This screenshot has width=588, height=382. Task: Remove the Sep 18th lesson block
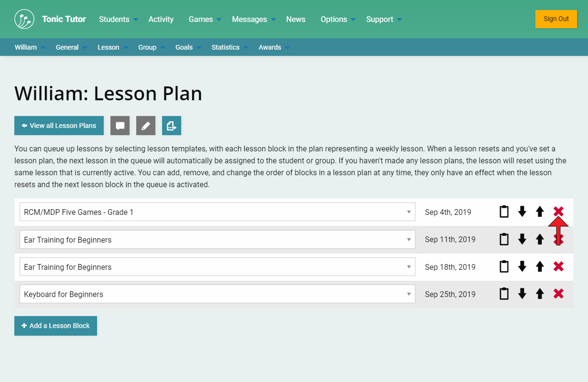coord(558,266)
